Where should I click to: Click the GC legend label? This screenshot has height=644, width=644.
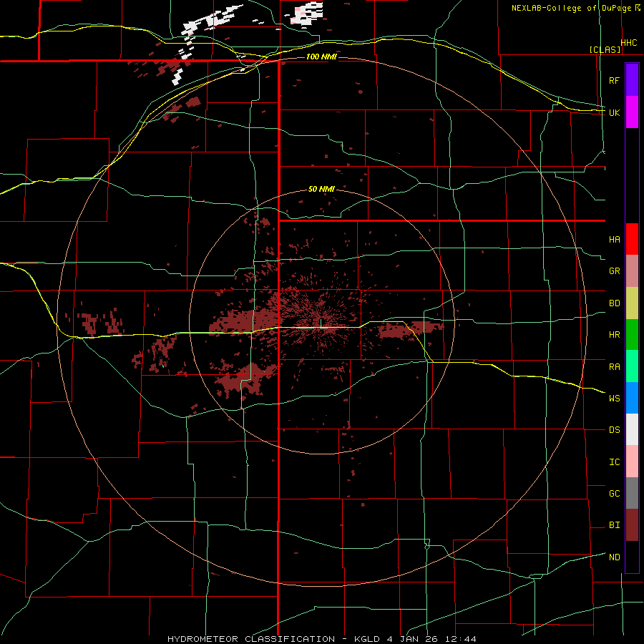pyautogui.click(x=614, y=493)
